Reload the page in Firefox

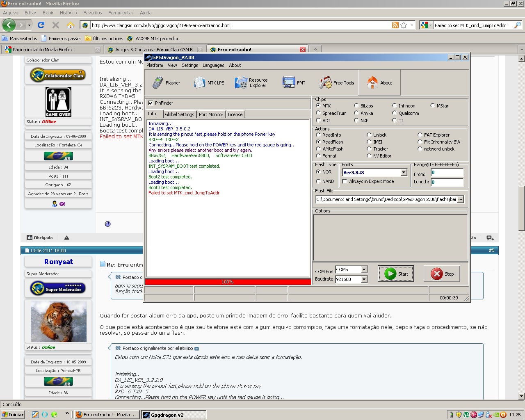point(41,25)
